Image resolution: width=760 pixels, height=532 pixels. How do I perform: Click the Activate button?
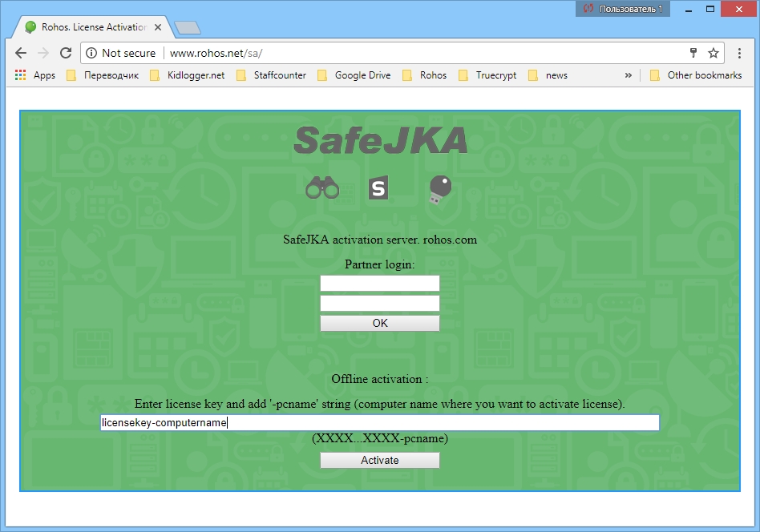(x=380, y=460)
